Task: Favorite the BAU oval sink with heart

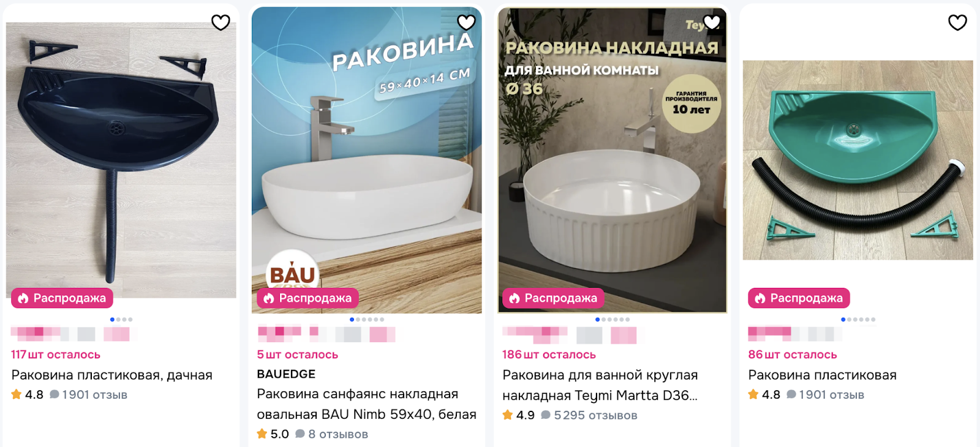Action: (x=467, y=23)
